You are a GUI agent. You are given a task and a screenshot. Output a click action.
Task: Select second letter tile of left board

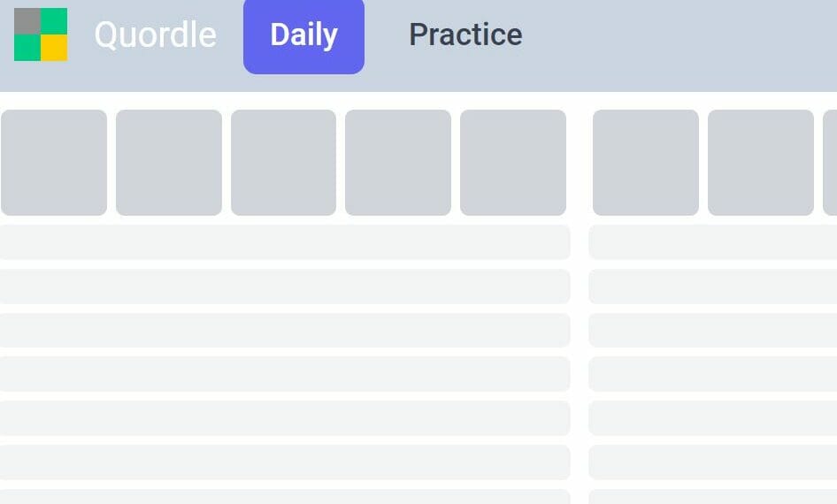(169, 163)
